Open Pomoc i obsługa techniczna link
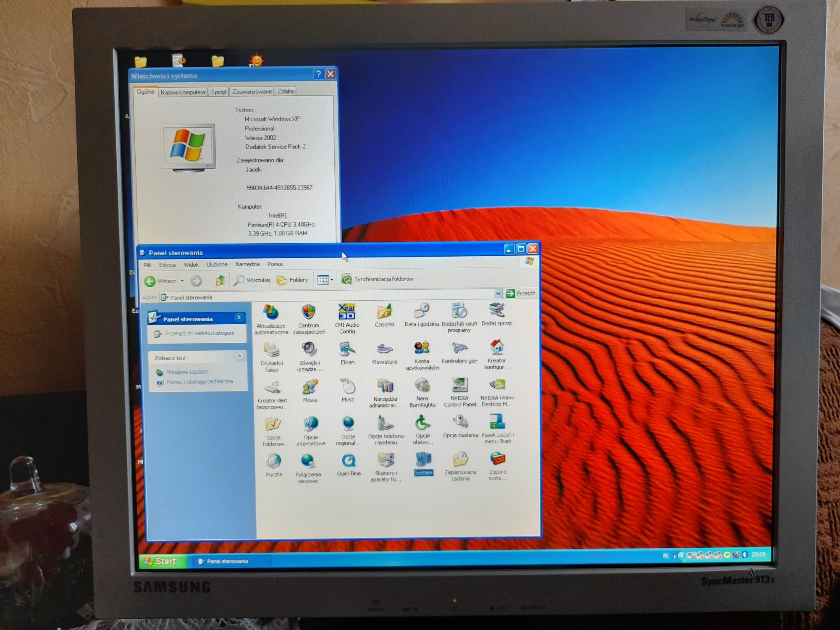Viewport: 840px width, 630px height. coord(199,382)
